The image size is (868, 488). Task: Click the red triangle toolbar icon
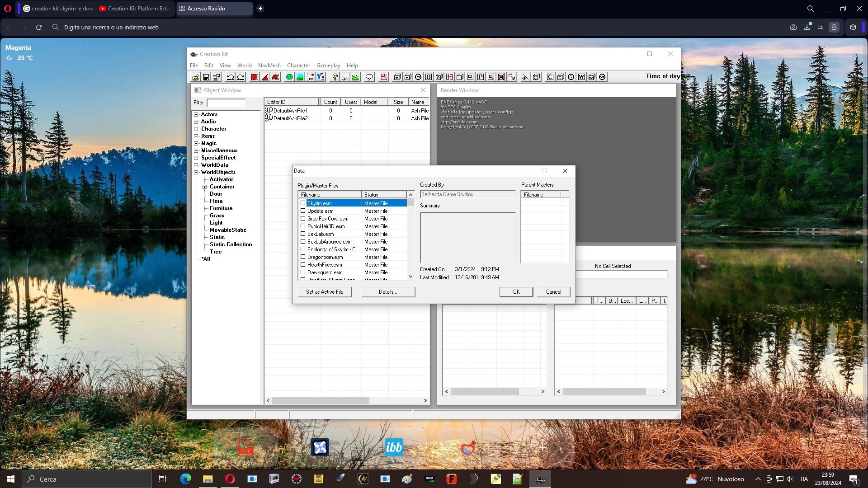pyautogui.click(x=265, y=77)
